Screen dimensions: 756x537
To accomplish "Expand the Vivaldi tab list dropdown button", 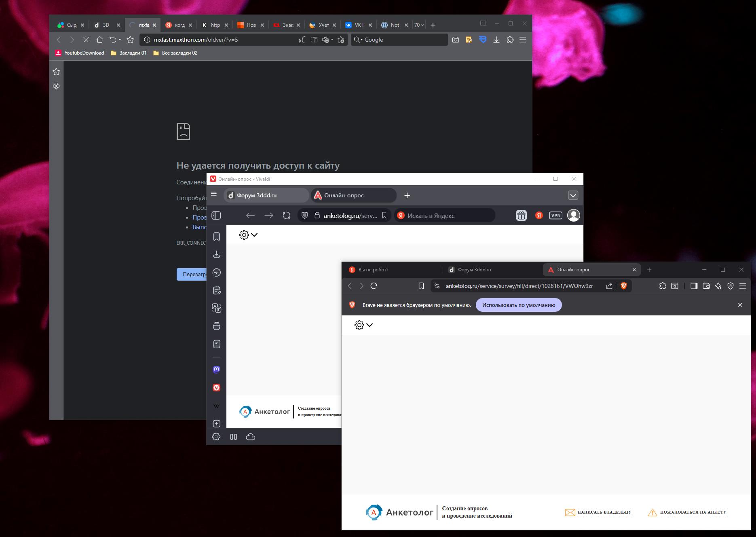I will click(573, 195).
